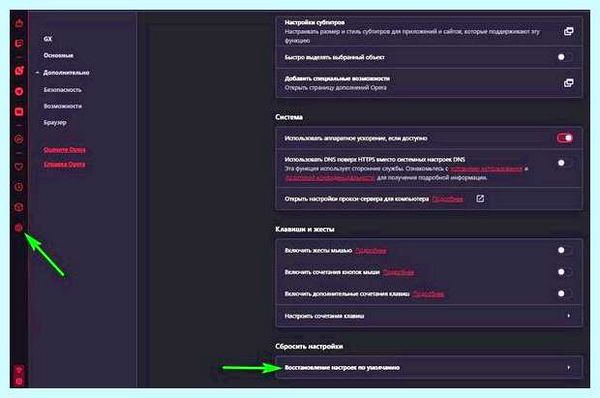Click the Сбросить настройки section heading
This screenshot has width=600, height=398.
pyautogui.click(x=309, y=346)
